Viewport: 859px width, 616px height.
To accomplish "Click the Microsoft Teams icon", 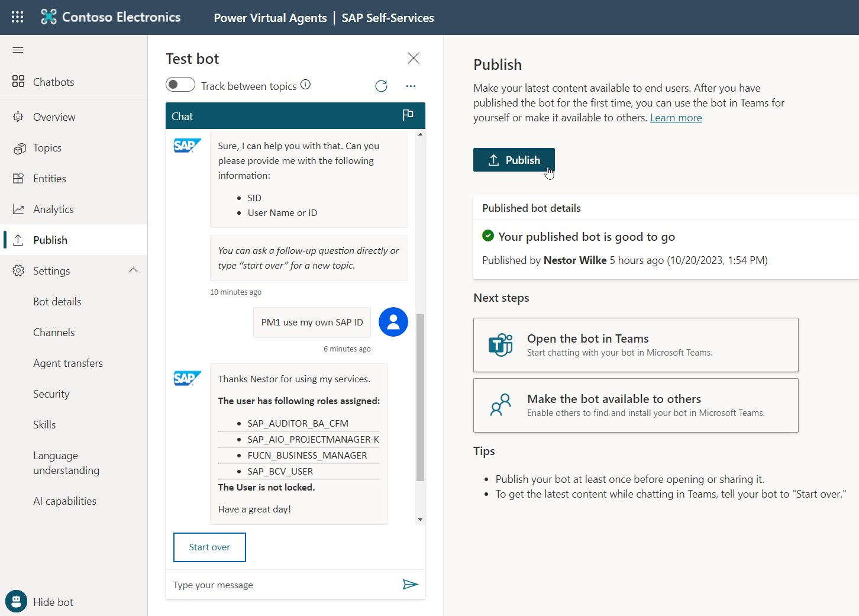I will pyautogui.click(x=500, y=345).
